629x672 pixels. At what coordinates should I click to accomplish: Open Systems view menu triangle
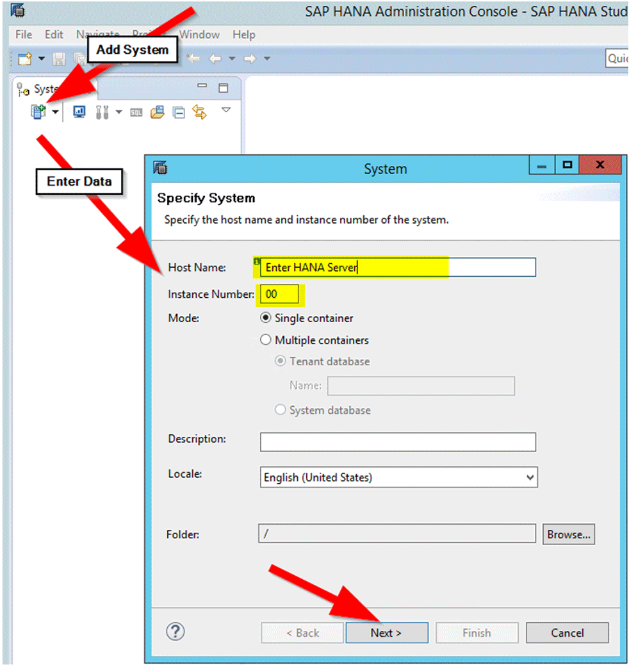(226, 110)
